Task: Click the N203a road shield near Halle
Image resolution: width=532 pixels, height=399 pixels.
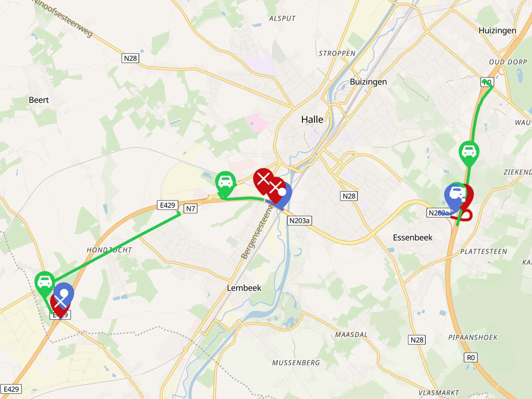Action: [x=300, y=221]
